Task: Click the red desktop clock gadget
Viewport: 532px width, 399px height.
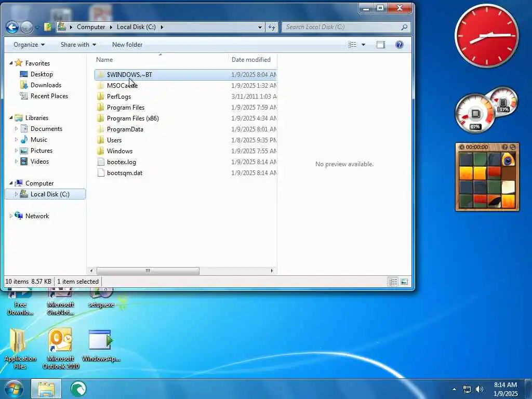Action: pos(486,35)
